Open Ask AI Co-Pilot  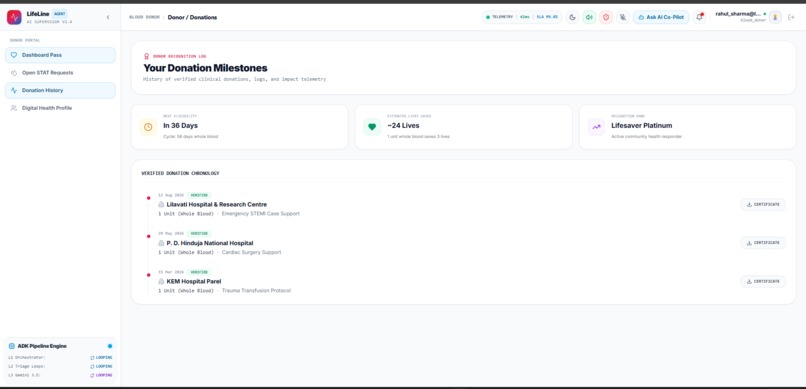661,17
